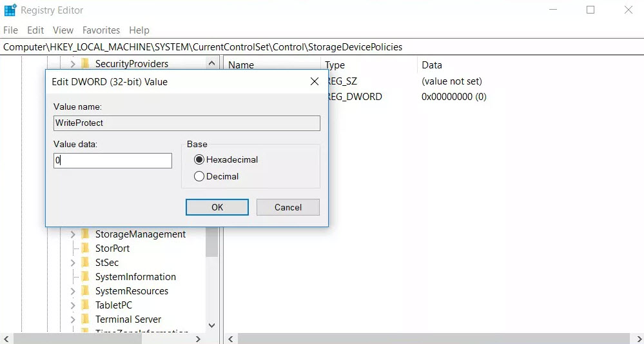This screenshot has height=344, width=644.
Task: Select the Terminal Server tree item label
Action: (128, 319)
